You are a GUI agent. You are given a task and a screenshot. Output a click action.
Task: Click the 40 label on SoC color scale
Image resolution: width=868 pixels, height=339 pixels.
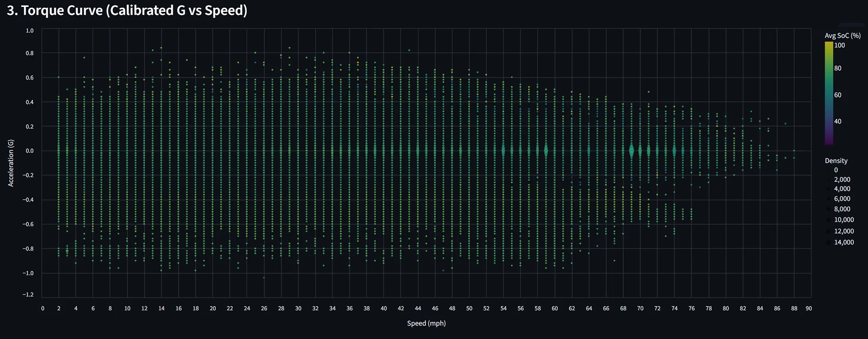coord(838,121)
